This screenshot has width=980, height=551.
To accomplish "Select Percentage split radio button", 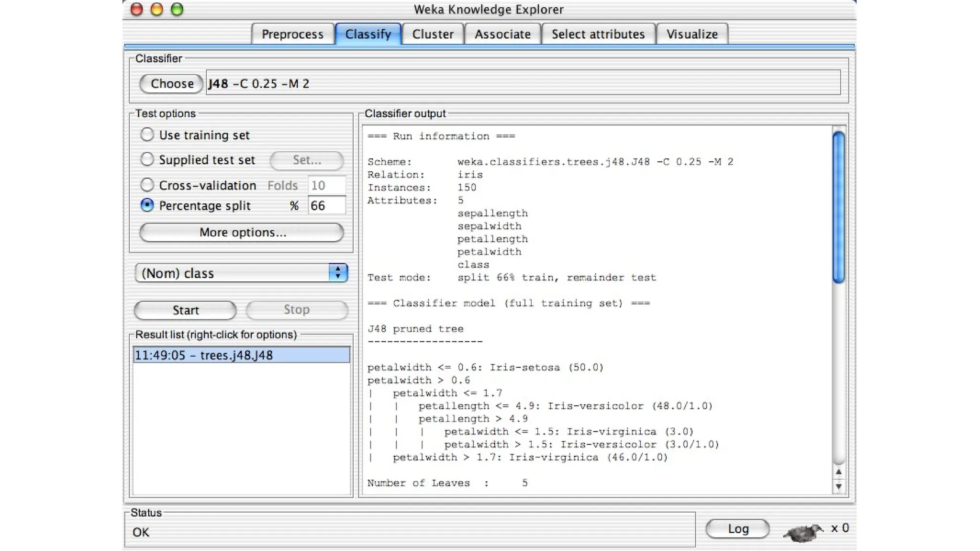I will click(147, 205).
